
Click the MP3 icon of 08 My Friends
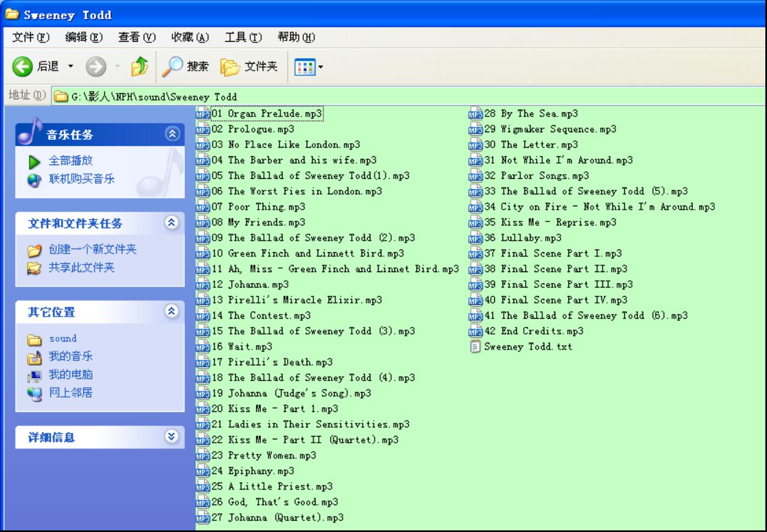coord(203,223)
